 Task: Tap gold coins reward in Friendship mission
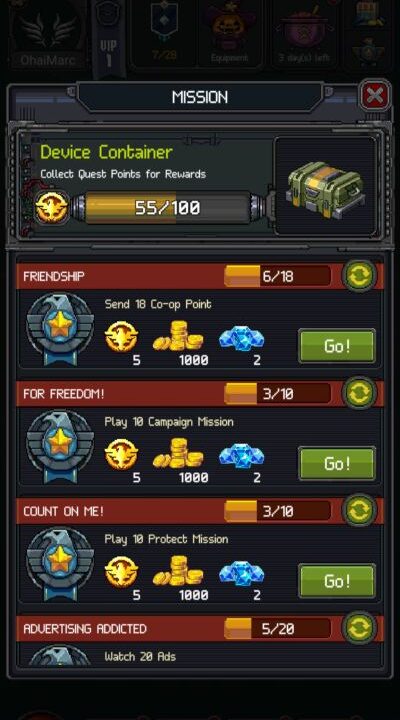pyautogui.click(x=178, y=336)
